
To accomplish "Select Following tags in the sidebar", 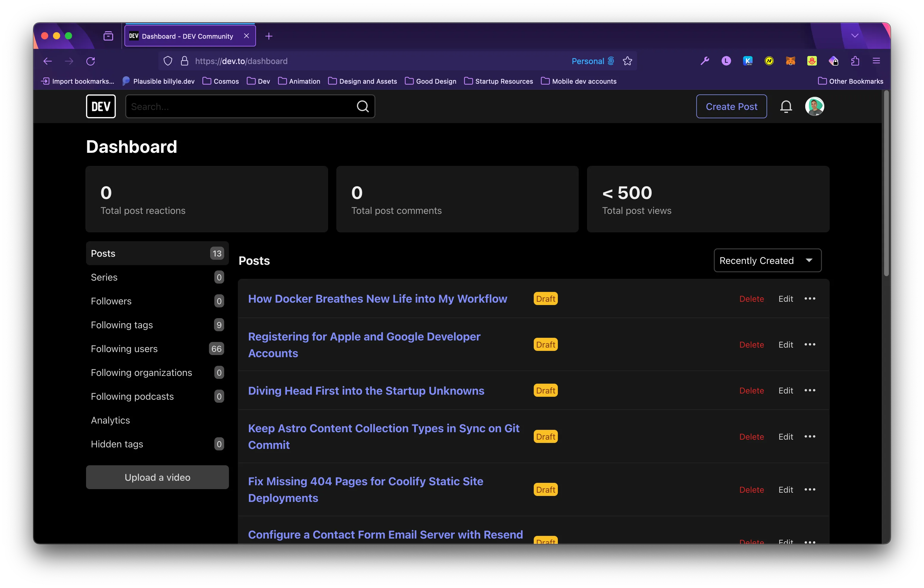I will [157, 325].
